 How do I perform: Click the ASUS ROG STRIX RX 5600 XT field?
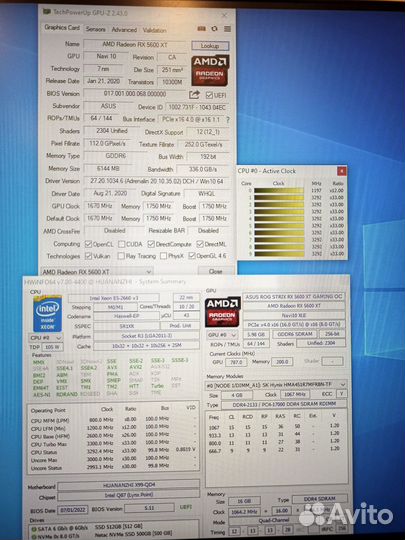294,297
